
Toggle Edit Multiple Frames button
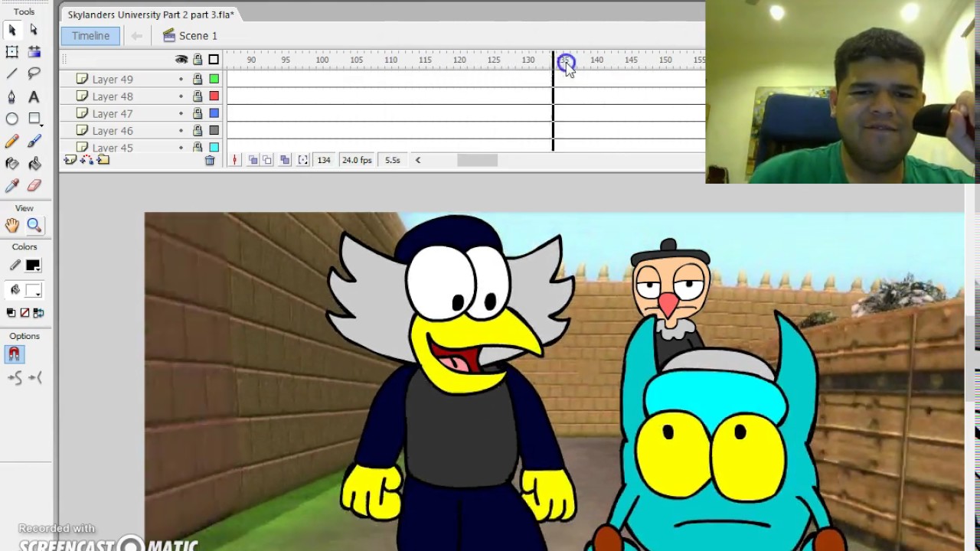[285, 160]
